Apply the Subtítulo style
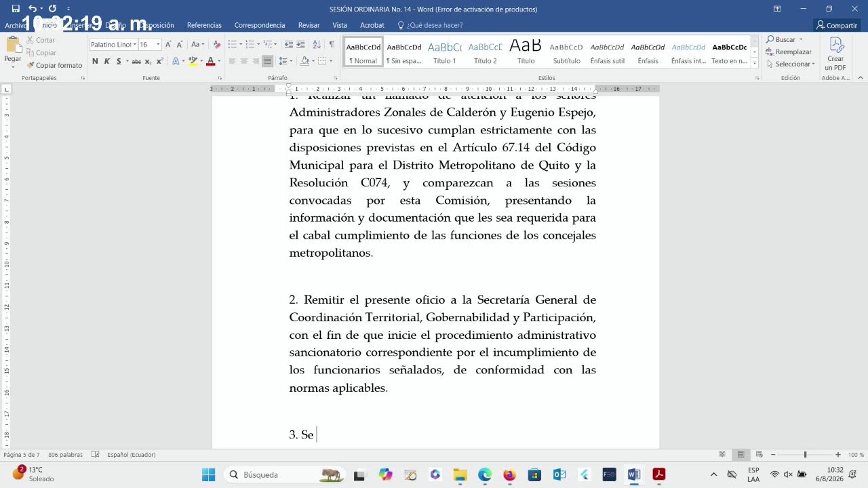 click(566, 52)
